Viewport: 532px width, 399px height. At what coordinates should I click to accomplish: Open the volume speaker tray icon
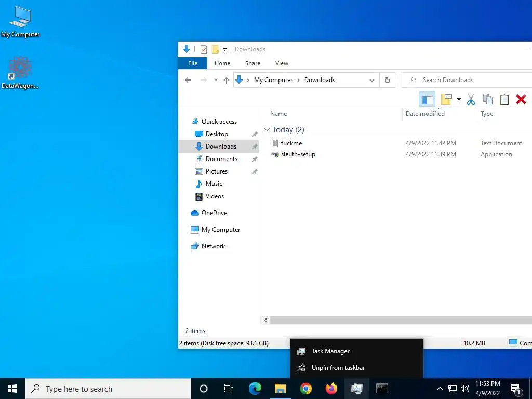point(465,389)
